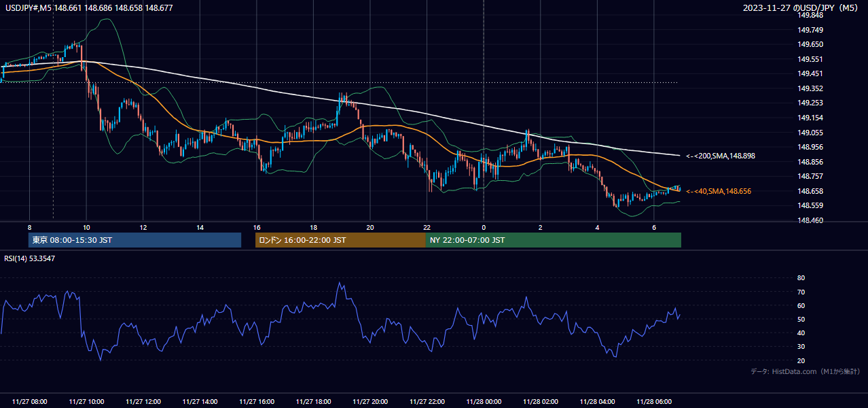The image size is (868, 408).
Task: Click the 200 SMA label showing 148.898
Action: tap(721, 156)
